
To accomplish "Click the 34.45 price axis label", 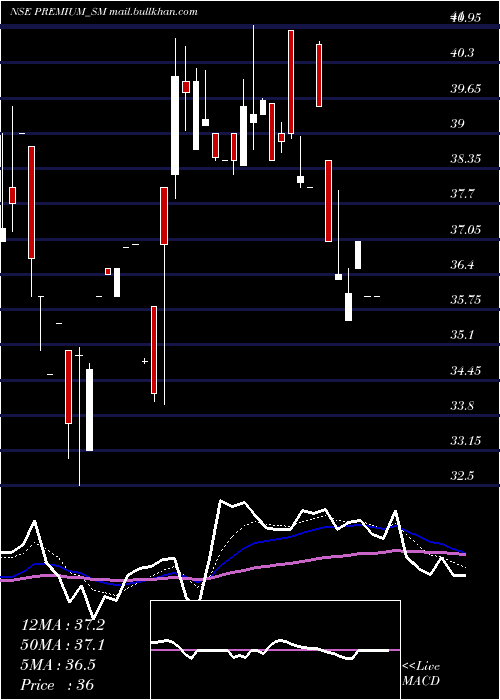I will [x=466, y=370].
